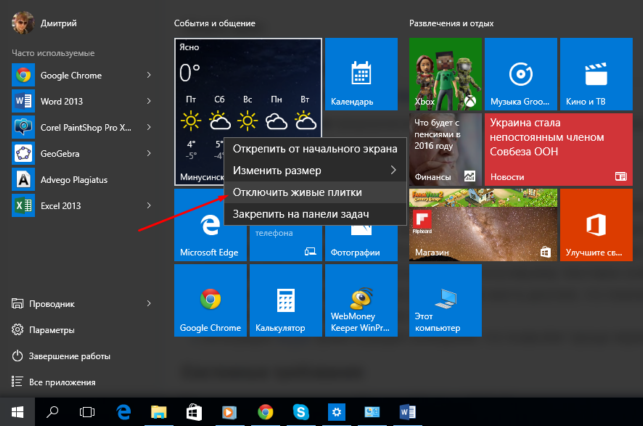Expand Corel PaintShop Pro jump list arrow
The height and width of the screenshot is (426, 643).
(x=149, y=127)
